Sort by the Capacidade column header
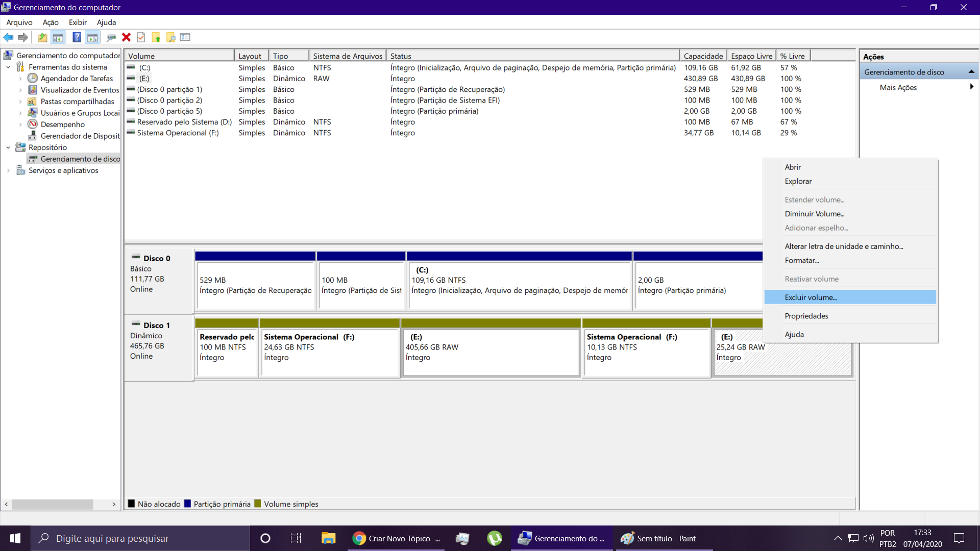This screenshot has width=980, height=551. pos(703,56)
